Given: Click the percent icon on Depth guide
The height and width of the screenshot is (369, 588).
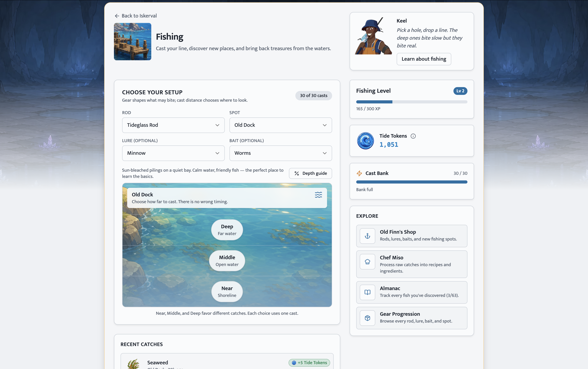Looking at the screenshot, I should point(297,174).
